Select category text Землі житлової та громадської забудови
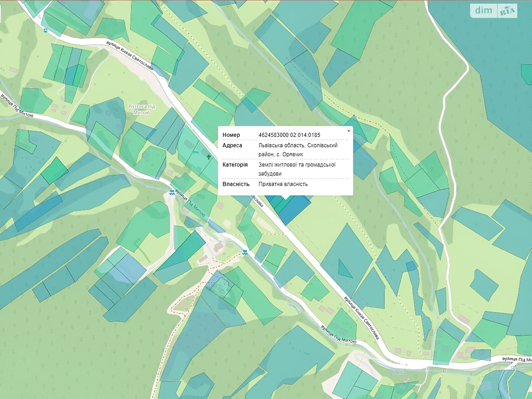Screen dimensions: 532x399 click(297, 169)
